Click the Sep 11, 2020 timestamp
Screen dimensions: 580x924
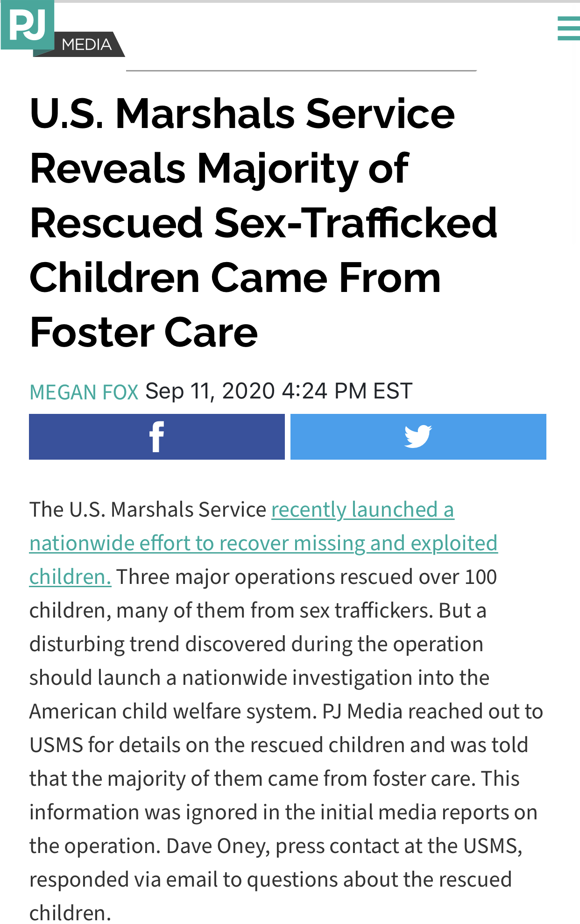[x=278, y=391]
